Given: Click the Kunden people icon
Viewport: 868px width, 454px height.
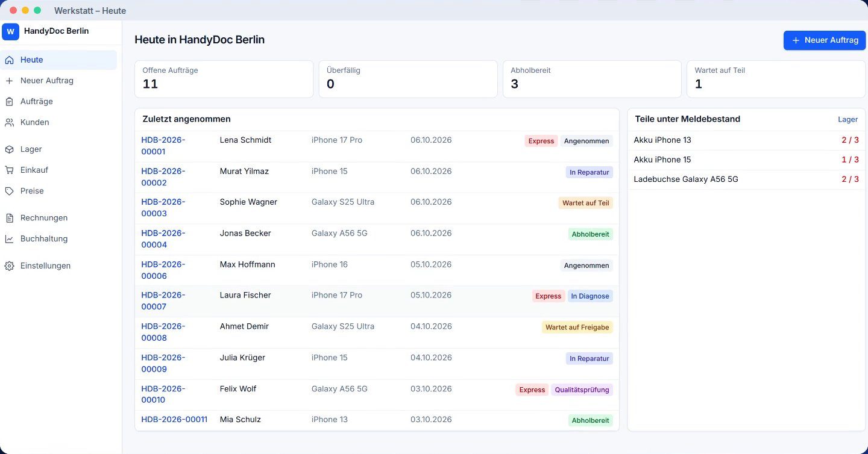Looking at the screenshot, I should (9, 122).
